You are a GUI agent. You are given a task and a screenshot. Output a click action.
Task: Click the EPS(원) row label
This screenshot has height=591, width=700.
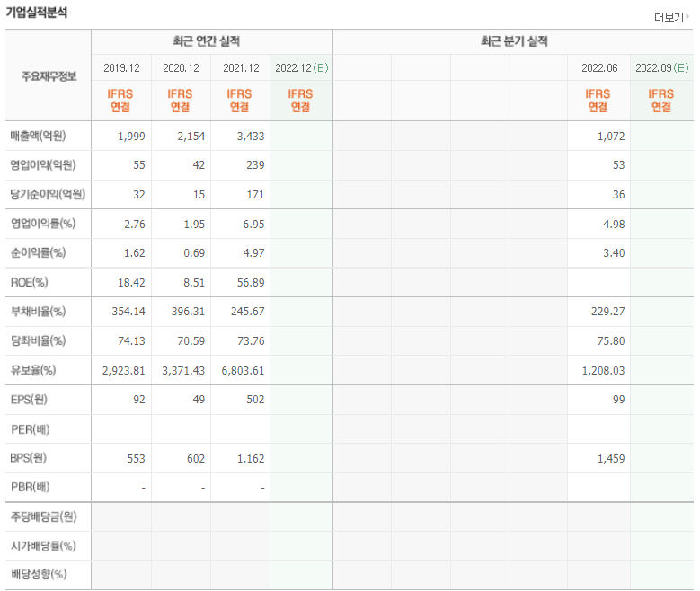click(29, 400)
